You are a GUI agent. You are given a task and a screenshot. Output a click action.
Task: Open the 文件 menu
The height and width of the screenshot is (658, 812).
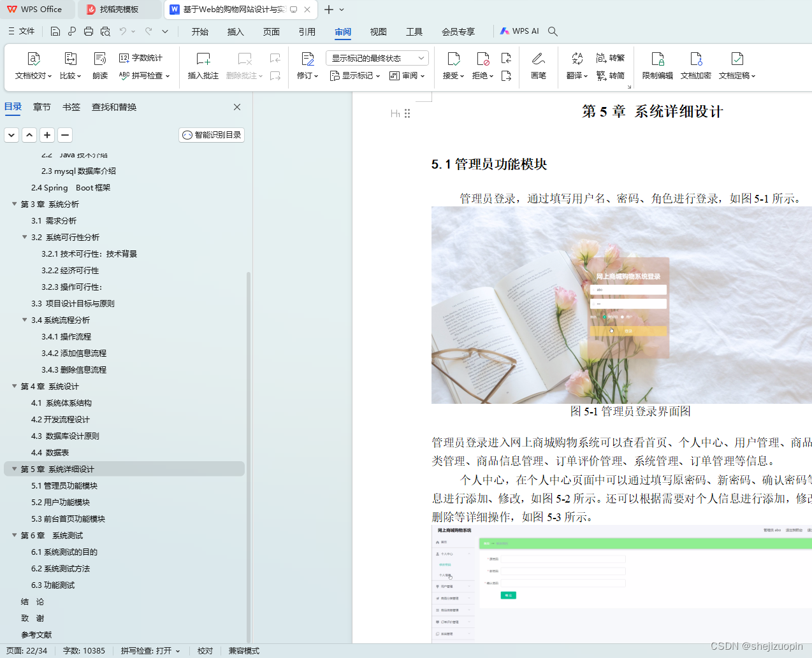22,31
